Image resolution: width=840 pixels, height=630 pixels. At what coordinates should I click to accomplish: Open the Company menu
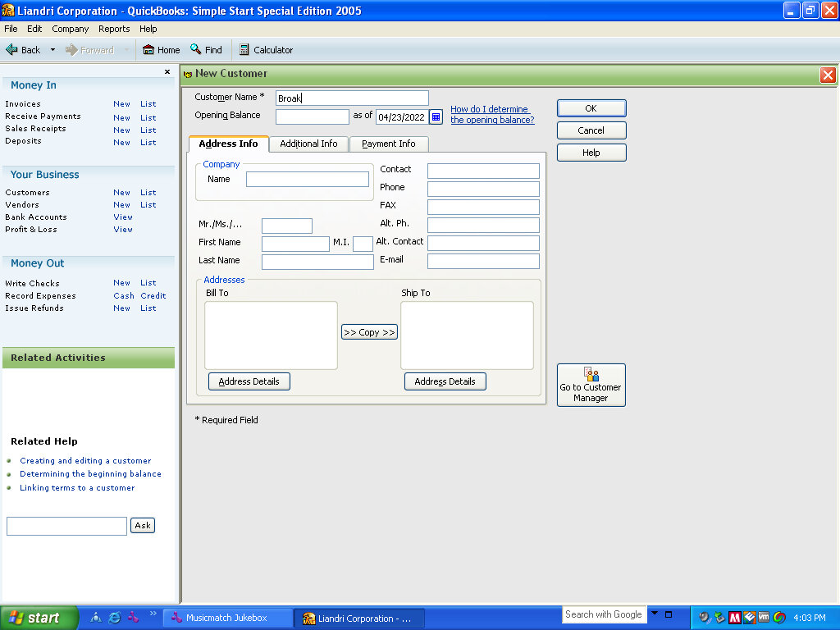70,29
